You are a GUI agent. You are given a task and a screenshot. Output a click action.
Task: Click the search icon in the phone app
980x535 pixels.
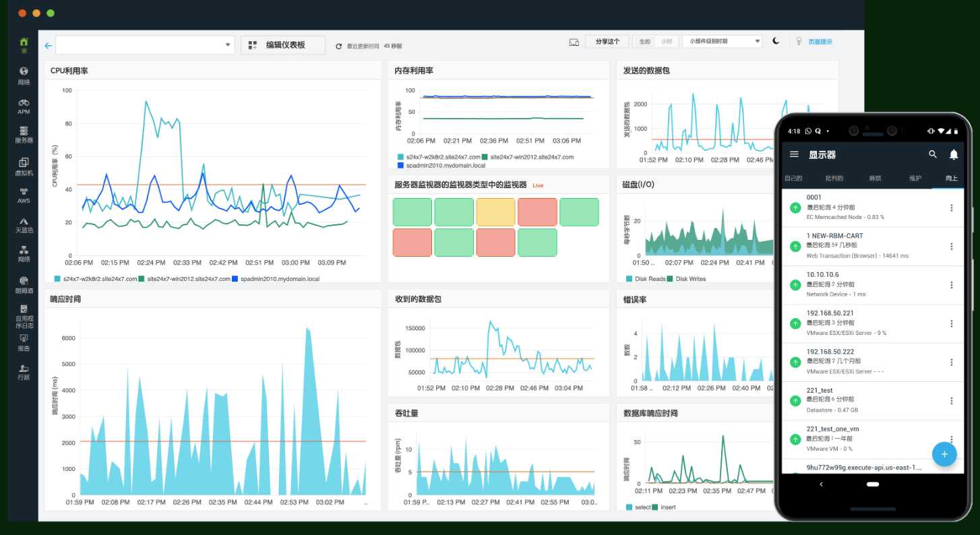[x=933, y=154]
